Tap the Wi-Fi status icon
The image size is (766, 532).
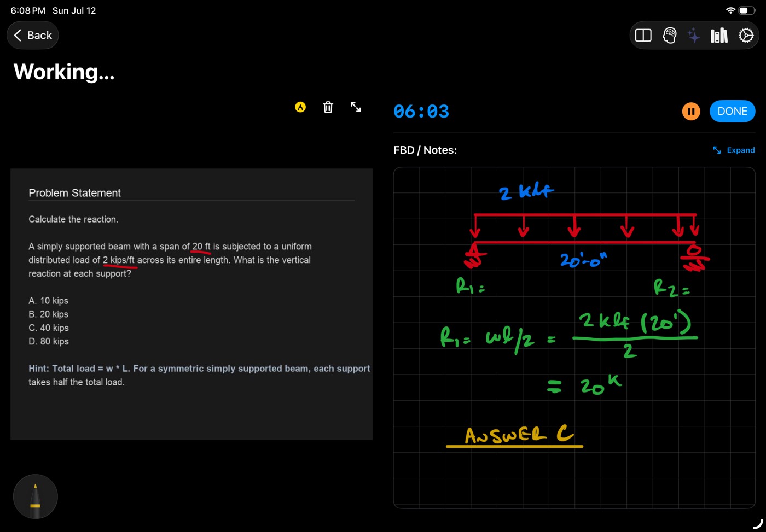[x=730, y=10]
